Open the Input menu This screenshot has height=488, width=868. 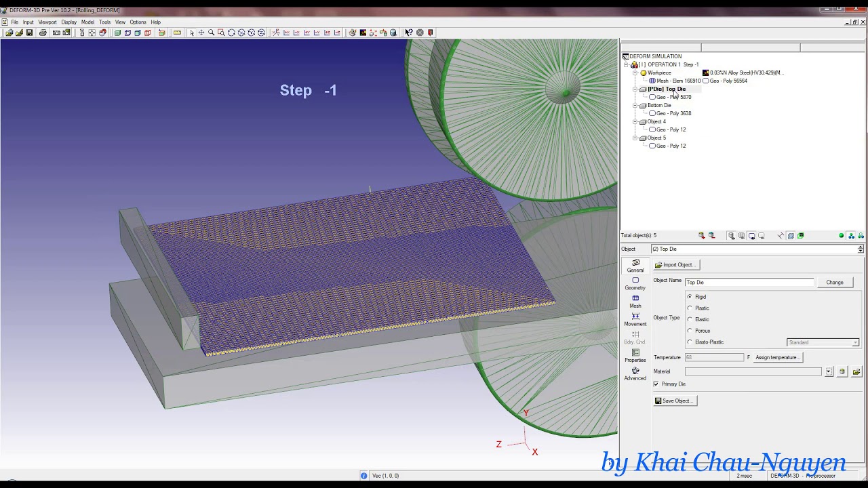click(28, 22)
